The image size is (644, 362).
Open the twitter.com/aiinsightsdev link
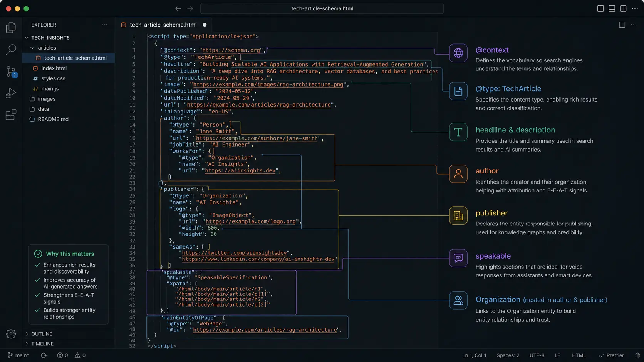pos(234,253)
